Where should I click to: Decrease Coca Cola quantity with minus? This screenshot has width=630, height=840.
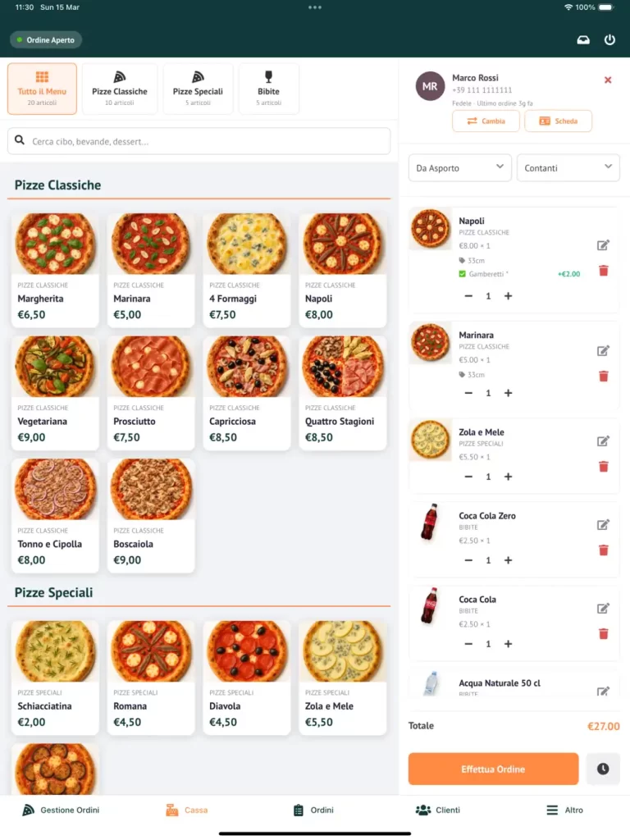point(468,644)
